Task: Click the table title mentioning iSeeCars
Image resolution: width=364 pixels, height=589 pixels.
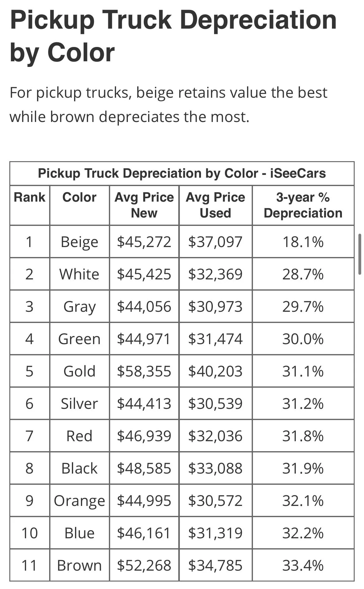Action: pyautogui.click(x=182, y=173)
